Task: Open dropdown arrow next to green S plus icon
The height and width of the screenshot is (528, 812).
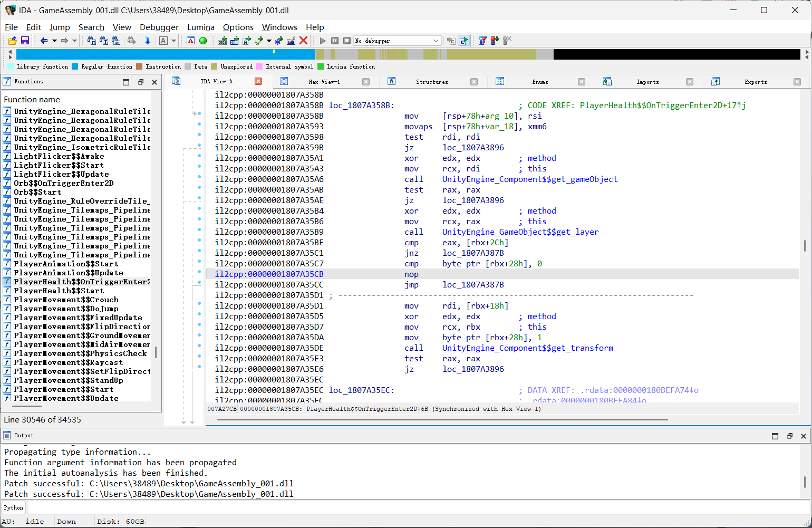Action: pyautogui.click(x=269, y=41)
